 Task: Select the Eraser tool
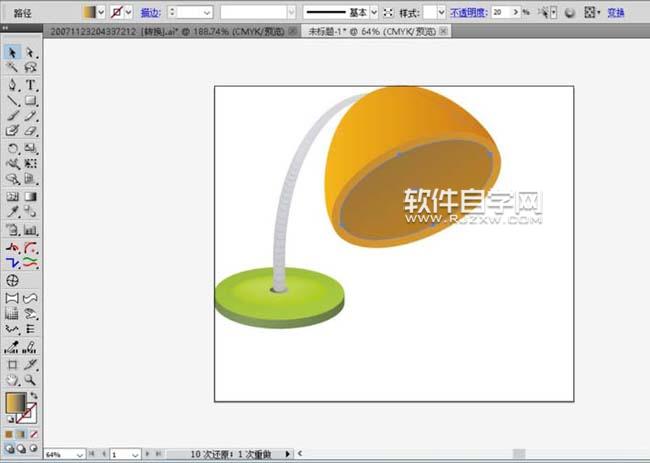click(x=30, y=131)
